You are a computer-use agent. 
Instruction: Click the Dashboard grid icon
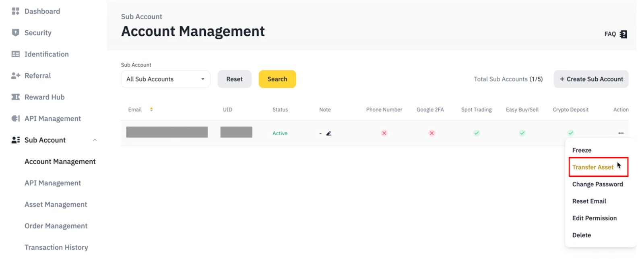[16, 11]
